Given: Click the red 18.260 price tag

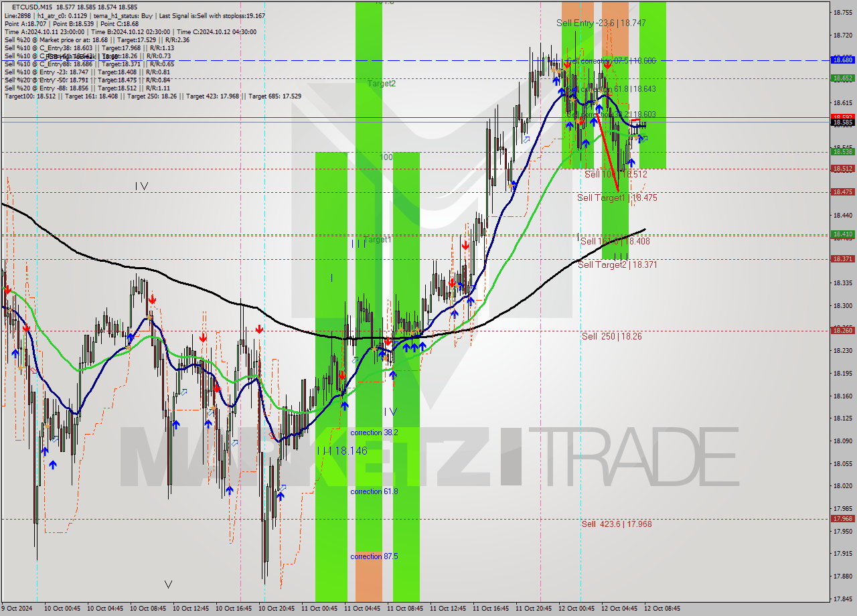Looking at the screenshot, I should coord(842,331).
